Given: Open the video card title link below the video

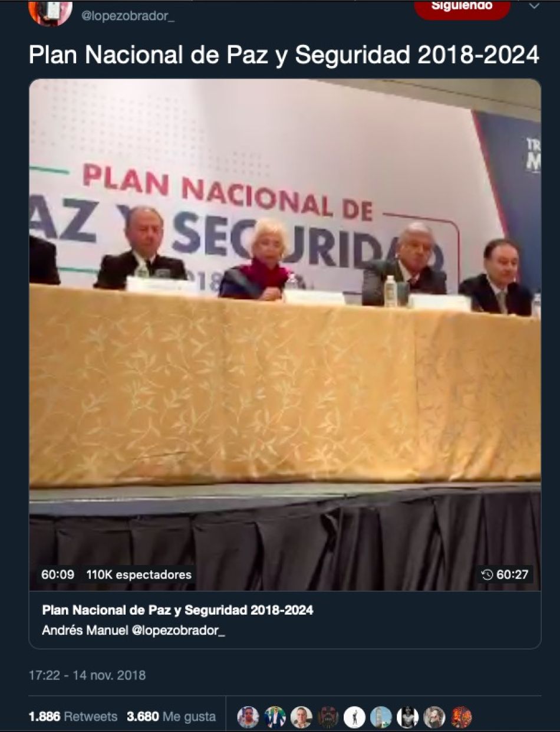Looking at the screenshot, I should 177,610.
